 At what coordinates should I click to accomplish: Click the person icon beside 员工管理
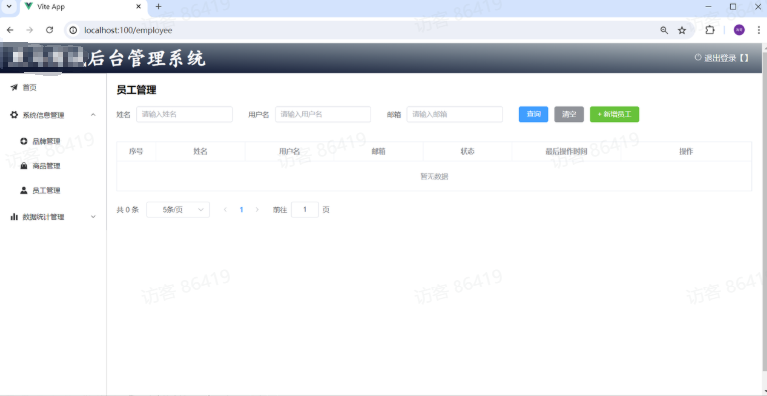[x=23, y=191]
